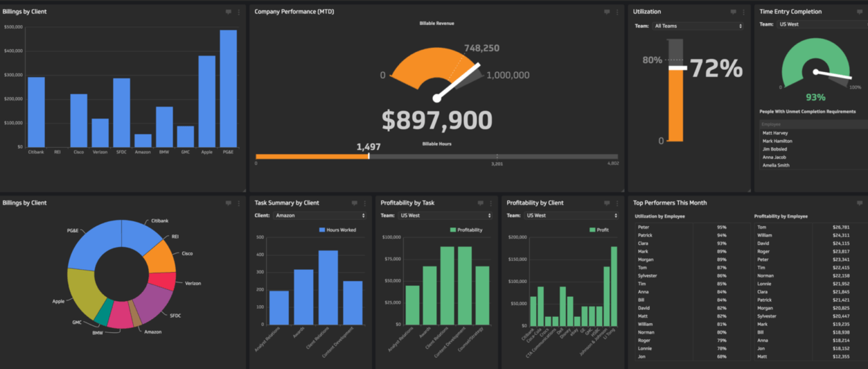Toggle the Profit legend series
This screenshot has width=868, height=369.
598,230
